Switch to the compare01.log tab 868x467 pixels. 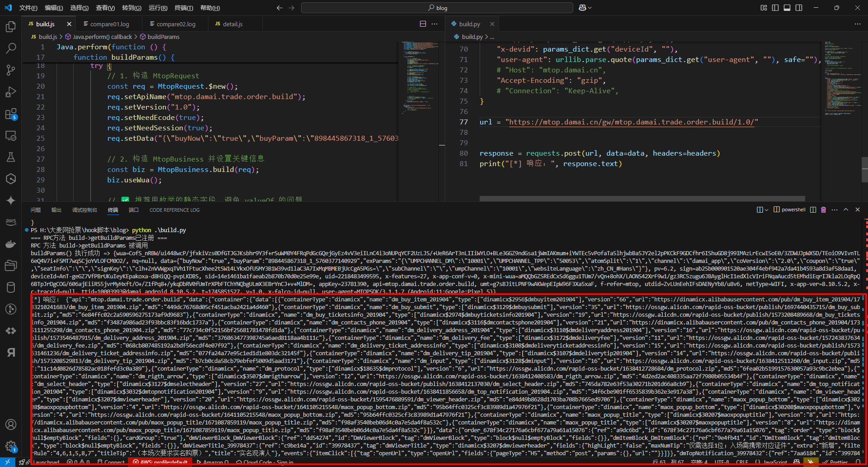click(109, 24)
